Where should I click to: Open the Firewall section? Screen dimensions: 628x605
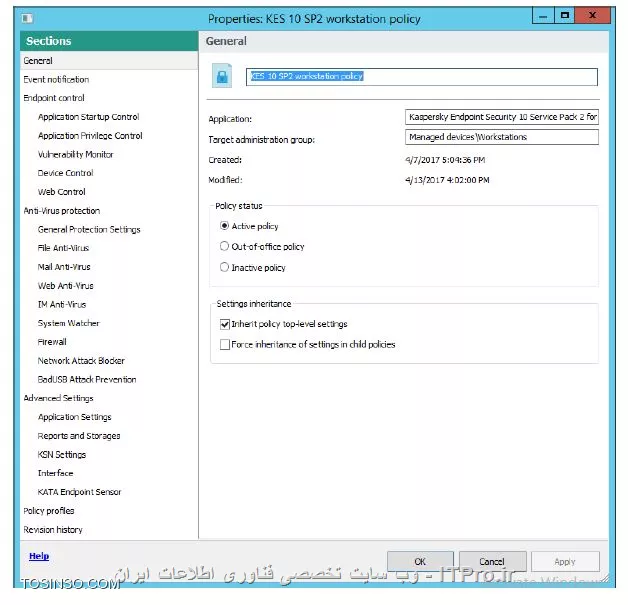pos(52,342)
